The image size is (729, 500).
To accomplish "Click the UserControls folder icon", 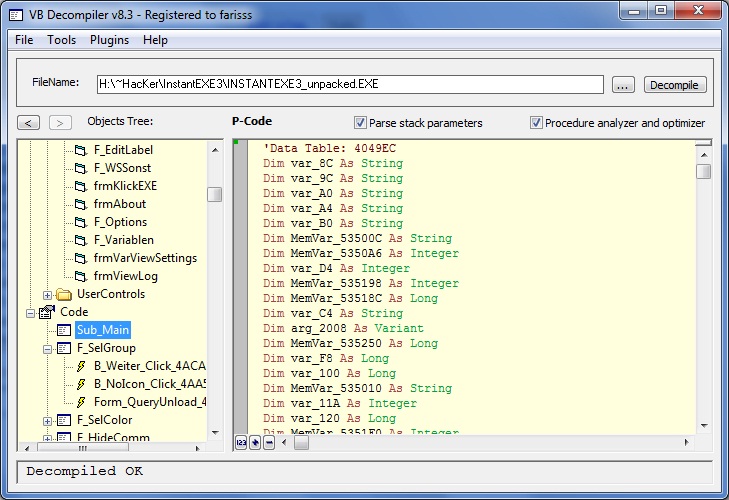I will pos(64,294).
